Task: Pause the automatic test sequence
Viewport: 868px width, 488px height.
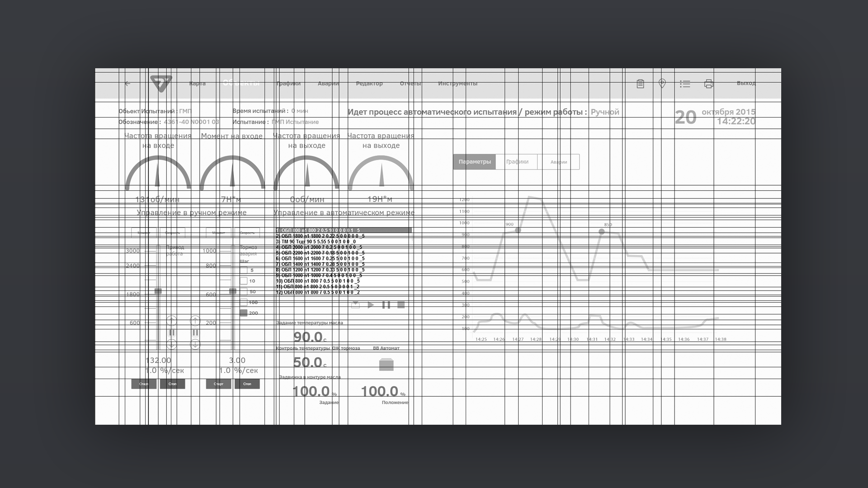Action: (x=386, y=305)
